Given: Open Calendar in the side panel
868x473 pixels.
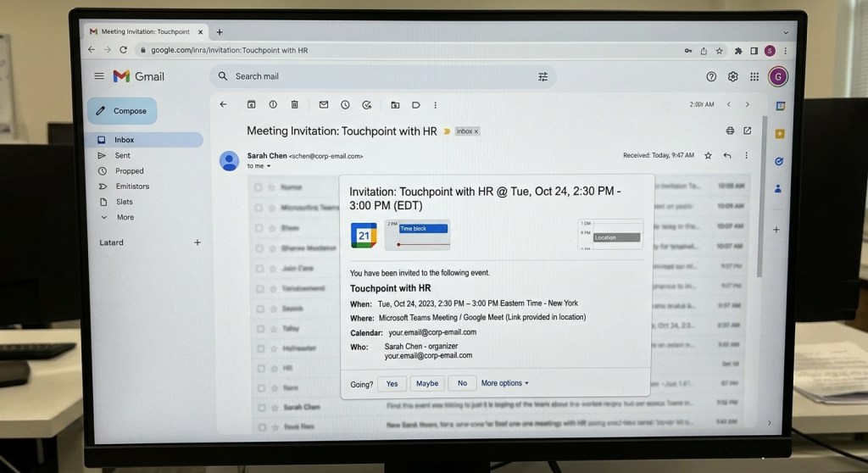Looking at the screenshot, I should click(781, 106).
